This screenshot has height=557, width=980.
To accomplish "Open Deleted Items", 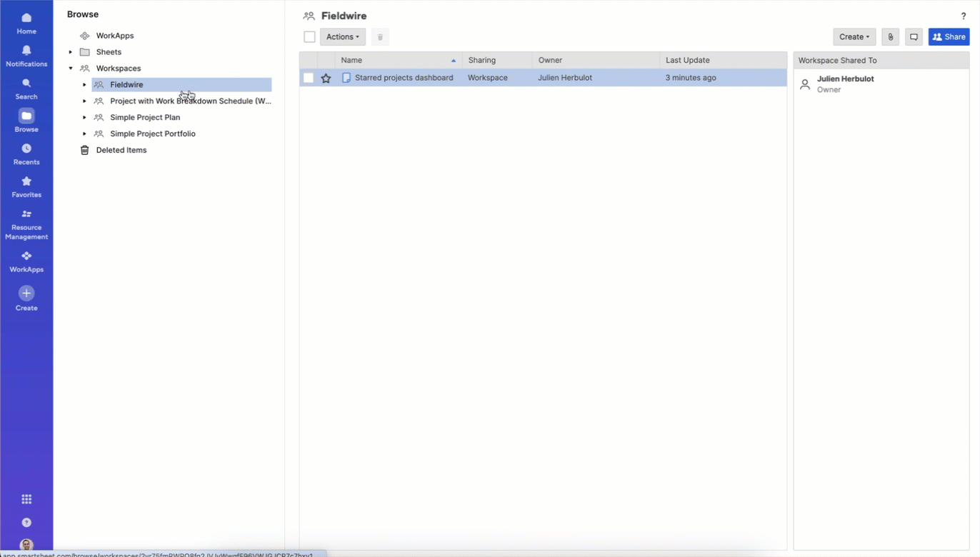I will (x=121, y=150).
